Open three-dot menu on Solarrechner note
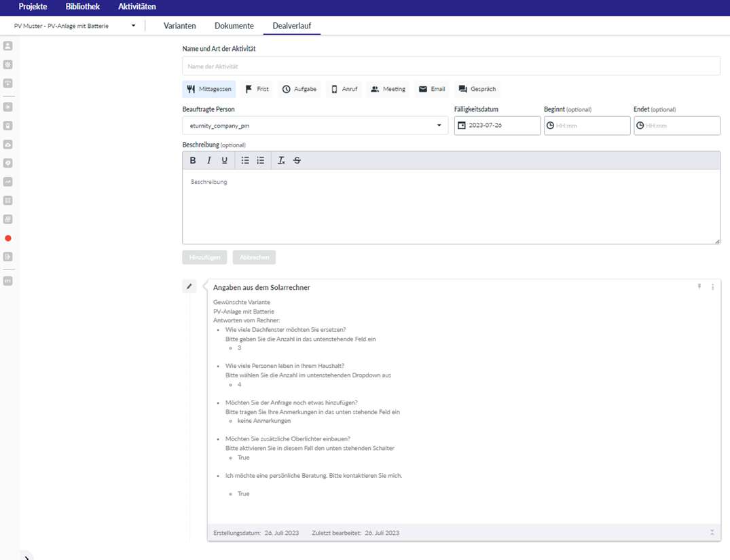 pos(712,287)
